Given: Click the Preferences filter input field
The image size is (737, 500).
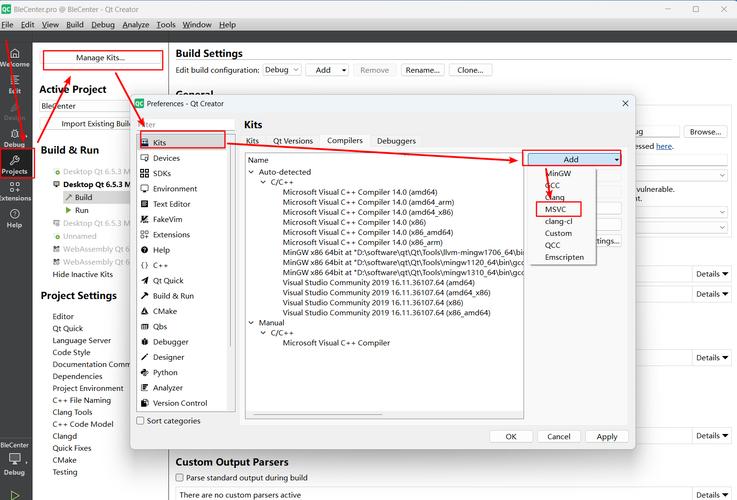Looking at the screenshot, I should (186, 125).
